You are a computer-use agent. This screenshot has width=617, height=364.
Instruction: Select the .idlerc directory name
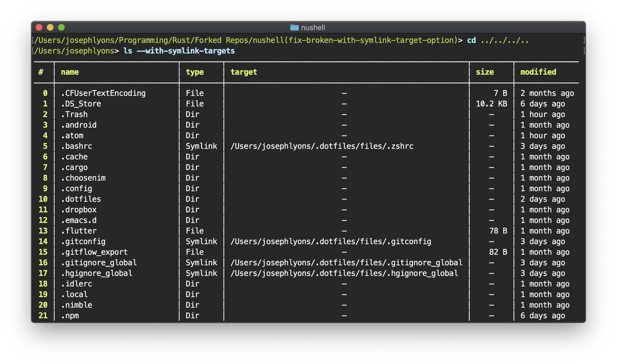pos(77,284)
